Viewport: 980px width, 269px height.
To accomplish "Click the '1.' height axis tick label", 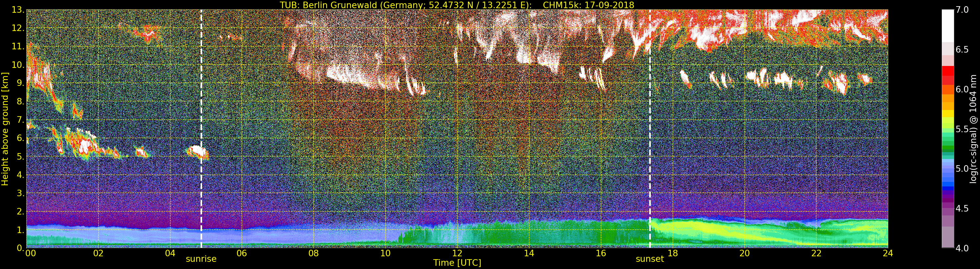I will point(21,229).
